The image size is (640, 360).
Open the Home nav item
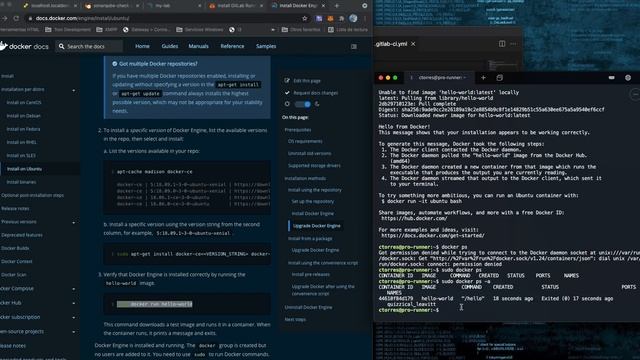(x=142, y=46)
